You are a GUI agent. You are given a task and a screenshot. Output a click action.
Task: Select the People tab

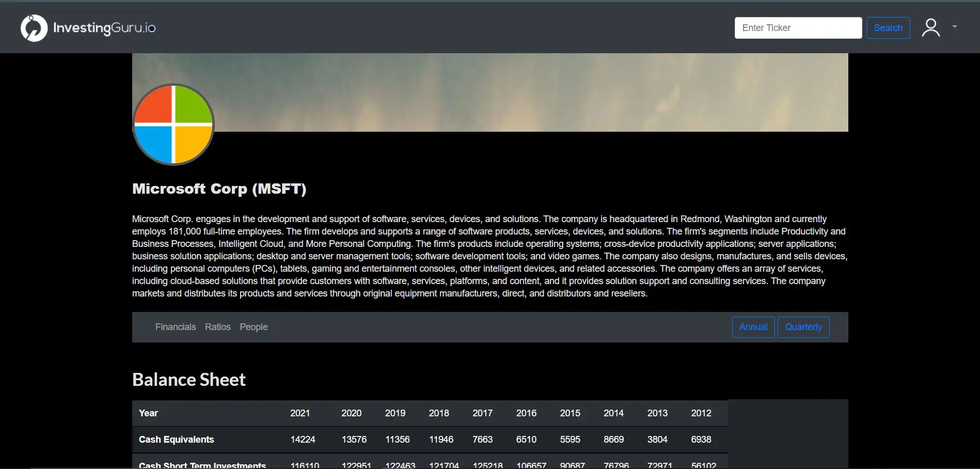coord(254,327)
